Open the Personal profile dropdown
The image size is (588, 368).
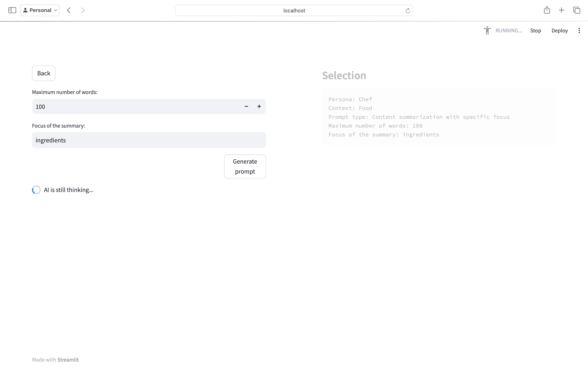click(40, 10)
